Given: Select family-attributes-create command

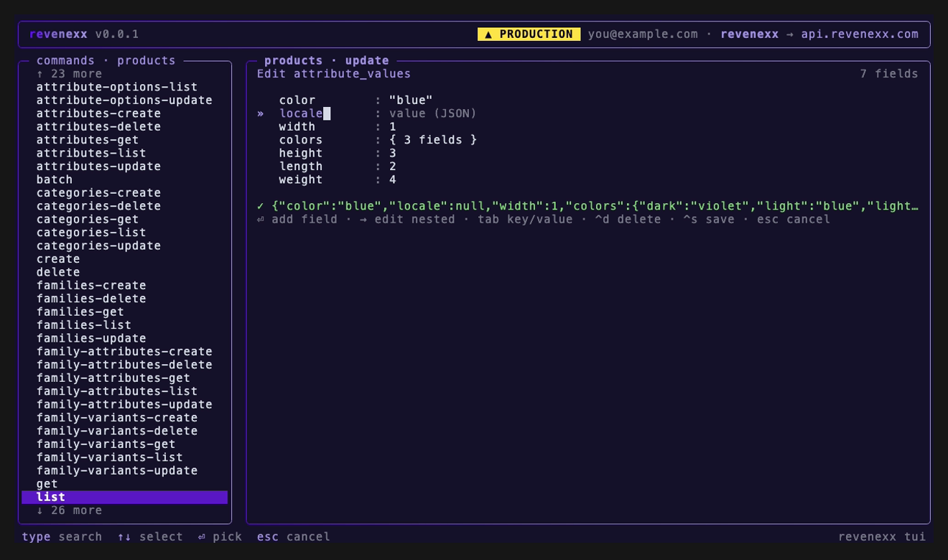Looking at the screenshot, I should point(124,351).
